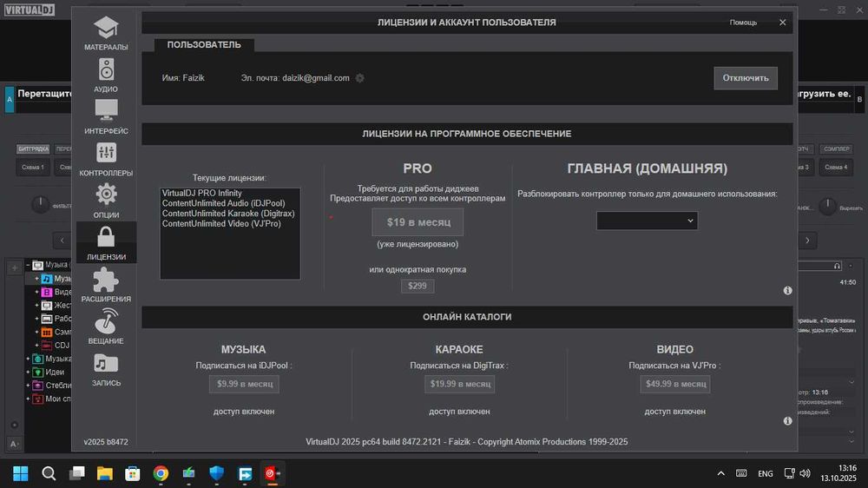Select ContentUnlimited Audio (iDJPool) license entry
The width and height of the screenshot is (868, 488).
pos(224,203)
